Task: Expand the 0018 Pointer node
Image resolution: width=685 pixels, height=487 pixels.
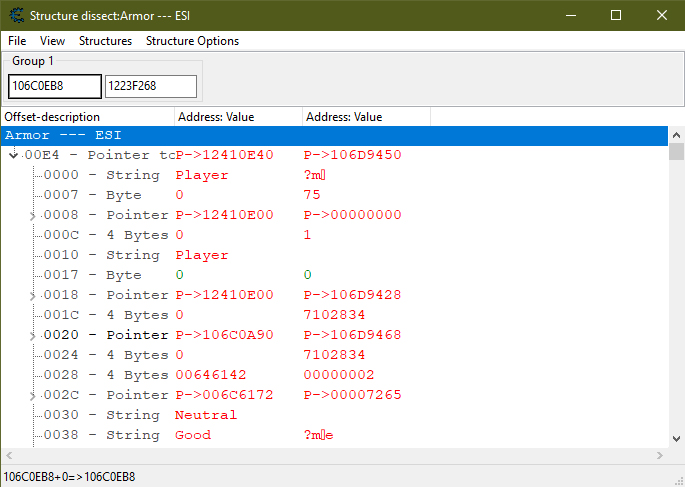Action: pos(33,296)
